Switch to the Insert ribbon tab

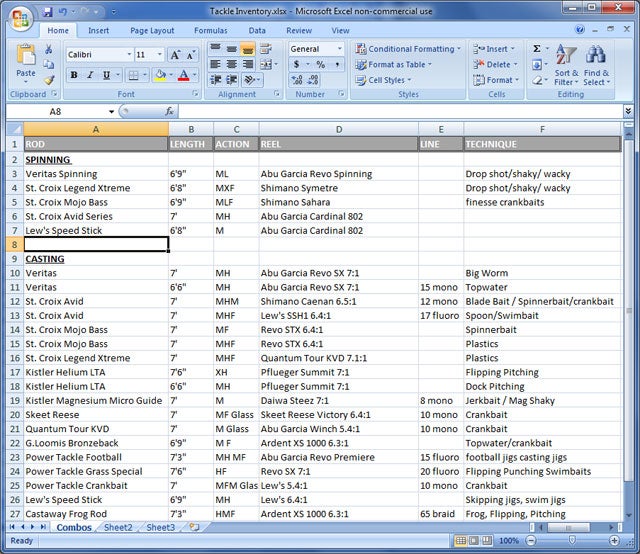click(x=98, y=30)
